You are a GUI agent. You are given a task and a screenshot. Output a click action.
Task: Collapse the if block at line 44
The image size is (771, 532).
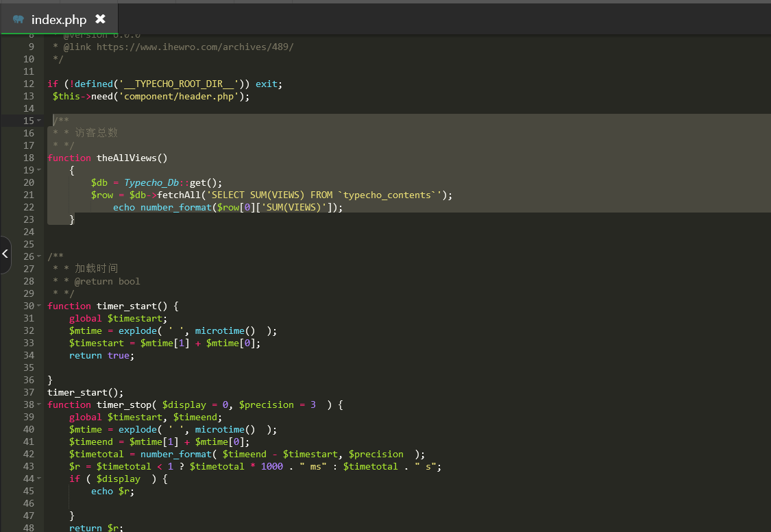click(x=39, y=479)
